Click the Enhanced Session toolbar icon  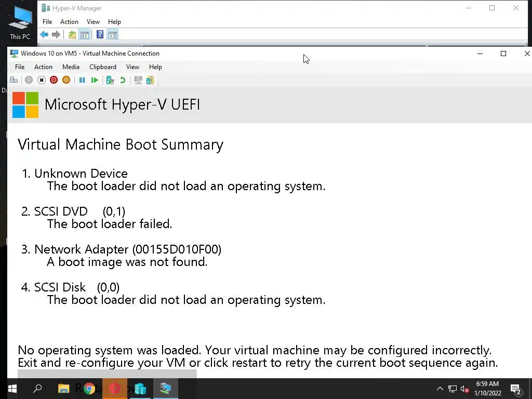(138, 80)
